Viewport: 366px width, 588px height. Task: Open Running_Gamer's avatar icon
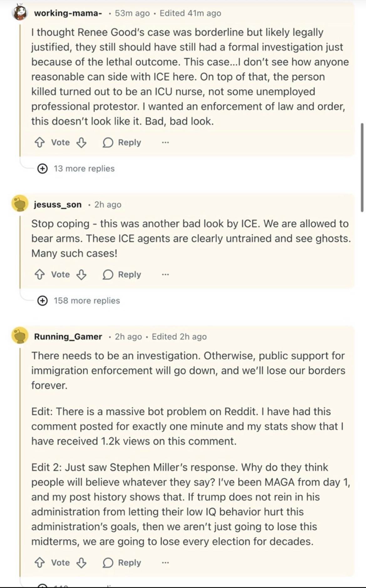coord(20,336)
